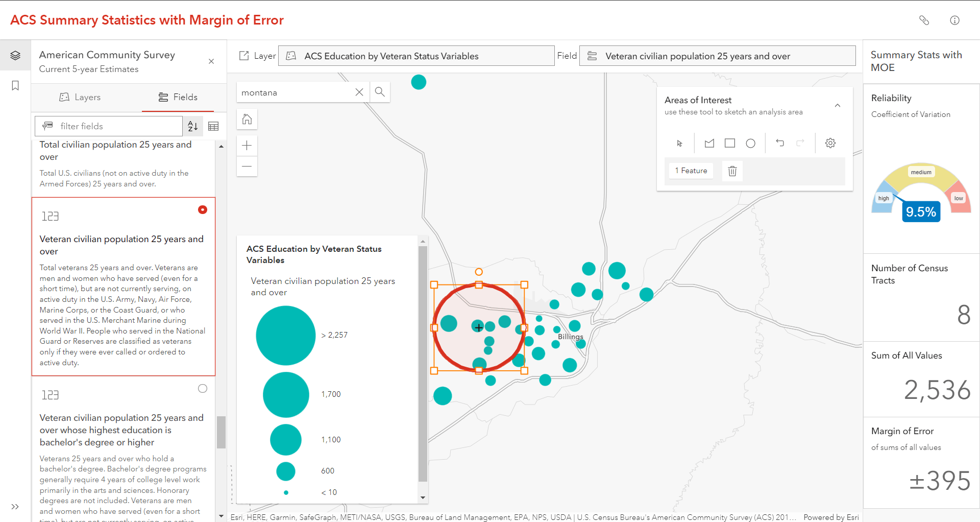Go to the map home extent
Image resolution: width=980 pixels, height=522 pixels.
pyautogui.click(x=247, y=120)
